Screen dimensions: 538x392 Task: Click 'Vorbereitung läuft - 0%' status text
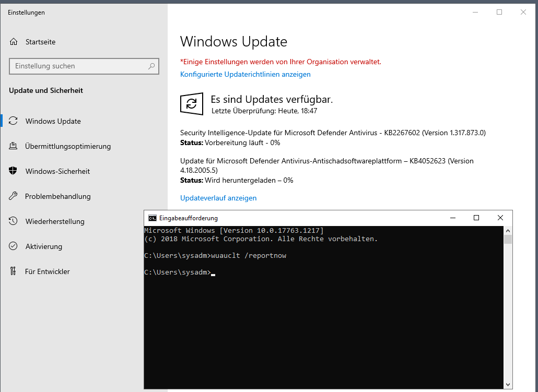[x=242, y=142]
